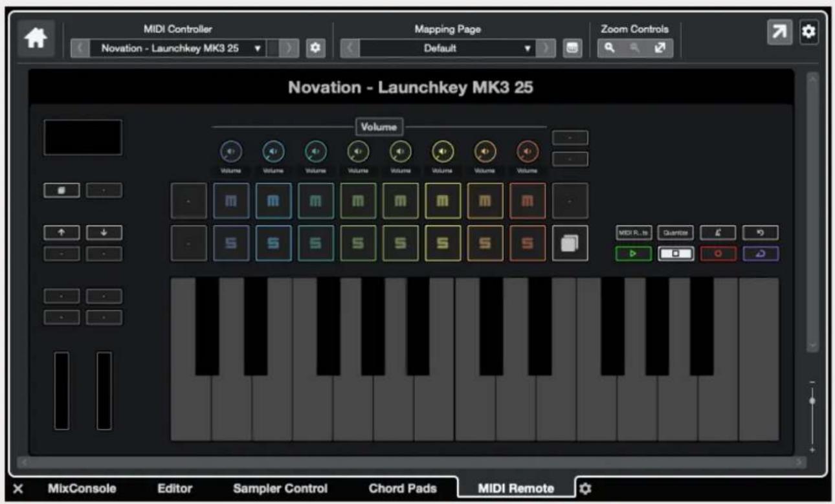Click the upper blank button right of the knobs
This screenshot has height=504, width=835.
570,137
